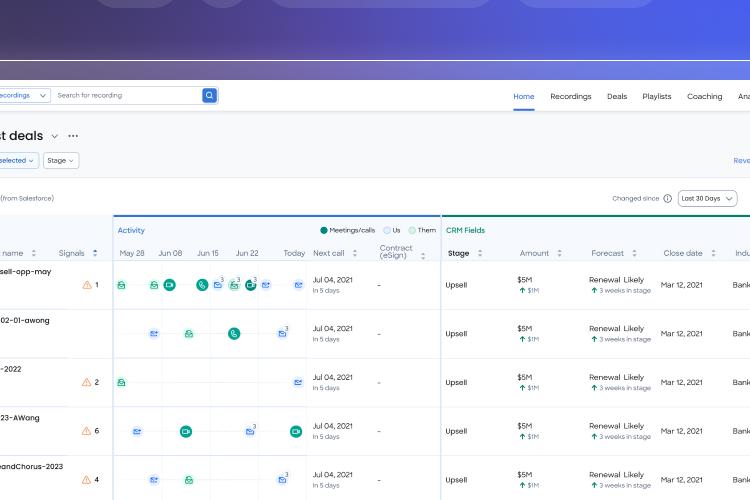The height and width of the screenshot is (500, 750).
Task: Open the 23-AWong deal name
Action: pos(20,418)
